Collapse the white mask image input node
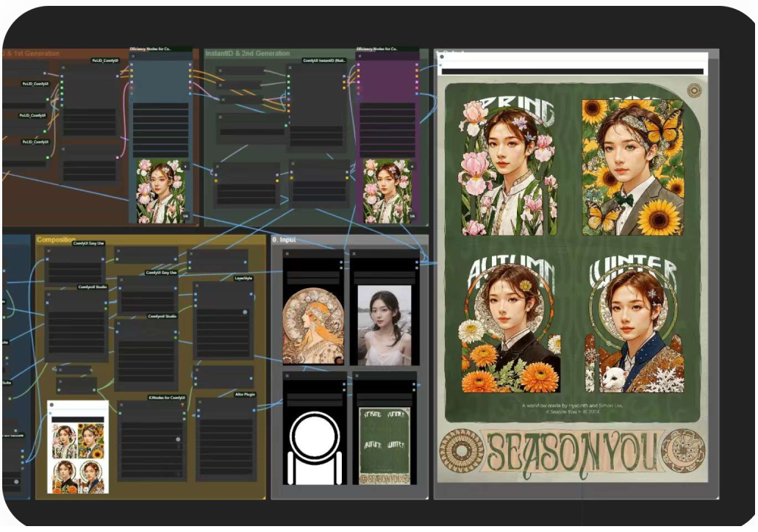This screenshot has height=532, width=758. (x=287, y=376)
